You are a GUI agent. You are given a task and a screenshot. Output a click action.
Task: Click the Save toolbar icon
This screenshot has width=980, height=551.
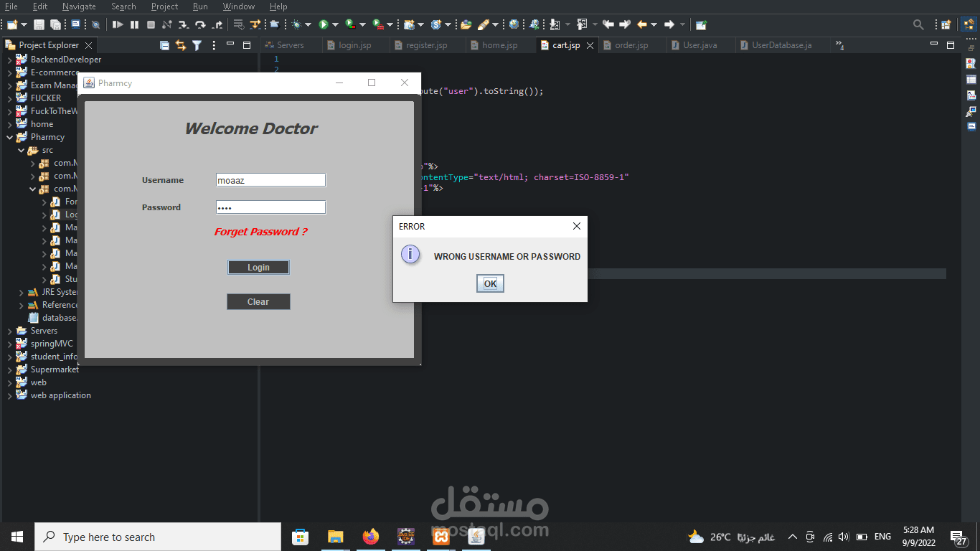click(x=39, y=24)
